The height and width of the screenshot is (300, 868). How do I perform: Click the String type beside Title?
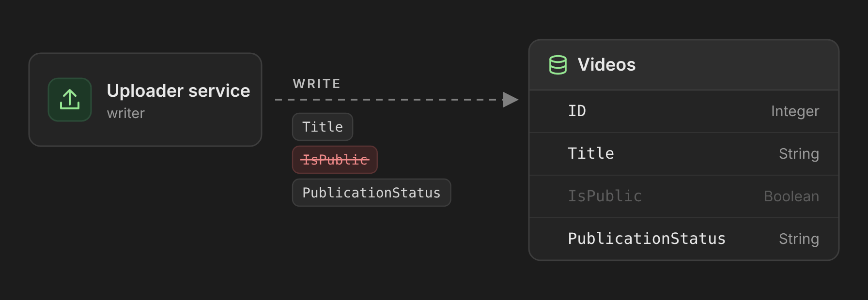[799, 154]
